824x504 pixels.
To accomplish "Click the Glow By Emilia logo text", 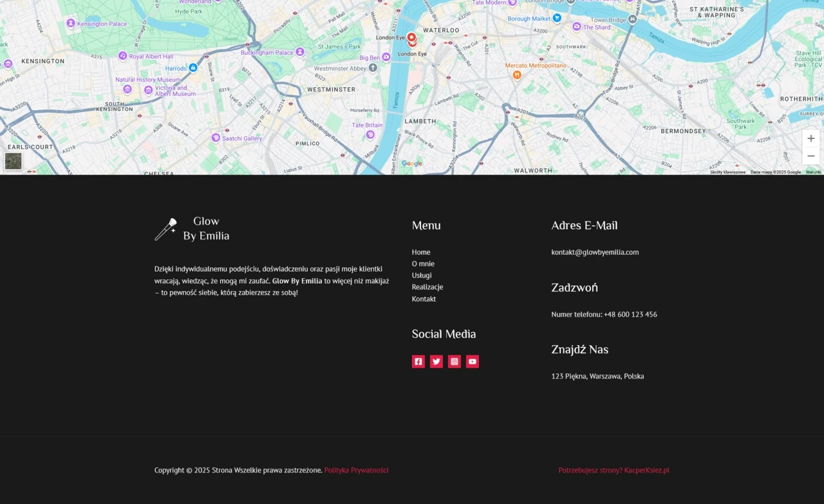I will pos(206,229).
